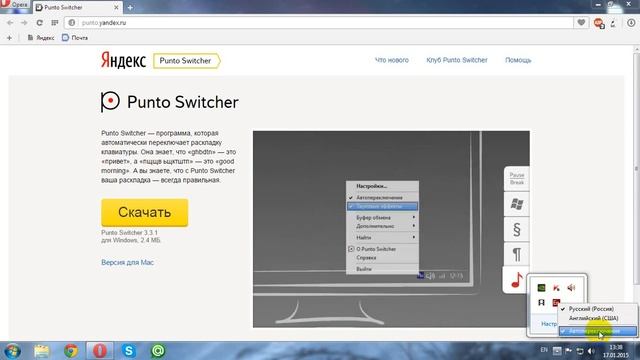The width and height of the screenshot is (640, 360).
Task: Close the Punto Switcher tab
Action: tap(116, 7)
